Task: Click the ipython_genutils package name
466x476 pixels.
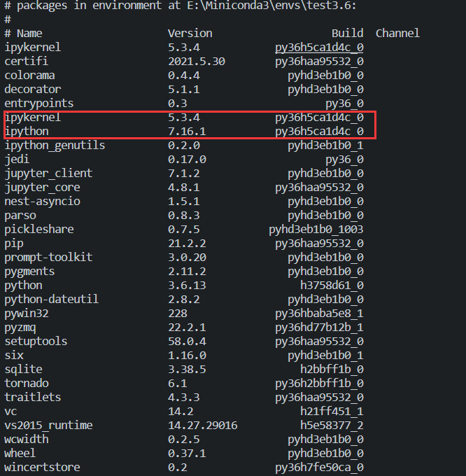Action: 55,146
